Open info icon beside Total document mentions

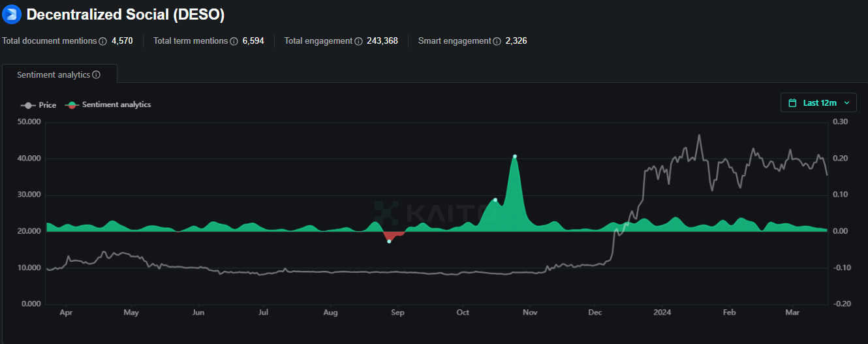[102, 41]
